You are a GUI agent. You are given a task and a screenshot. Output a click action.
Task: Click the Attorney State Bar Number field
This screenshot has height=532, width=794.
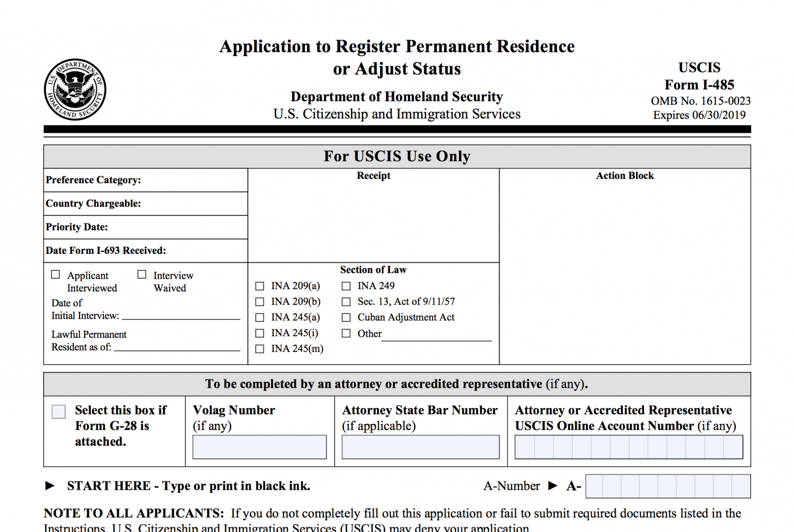coord(420,446)
